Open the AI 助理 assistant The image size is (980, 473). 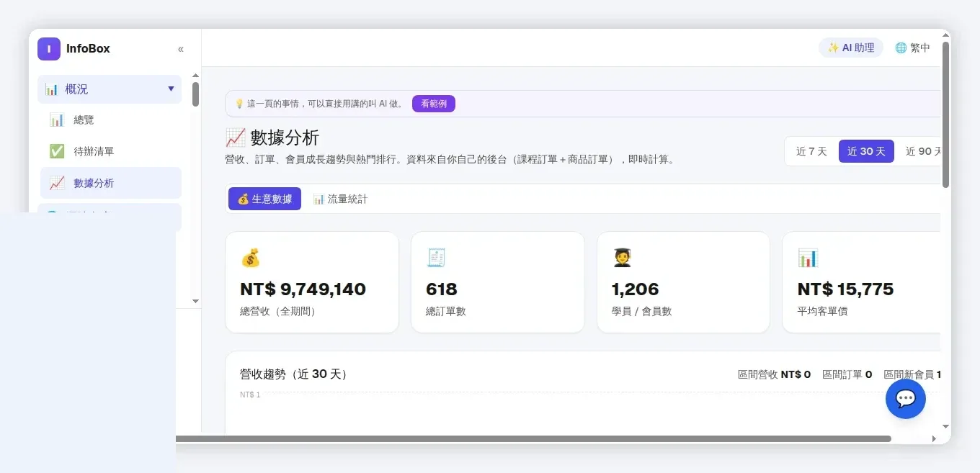(851, 48)
